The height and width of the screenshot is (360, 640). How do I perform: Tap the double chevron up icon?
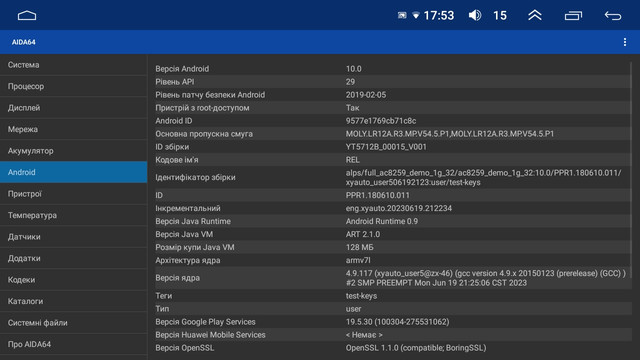point(535,16)
